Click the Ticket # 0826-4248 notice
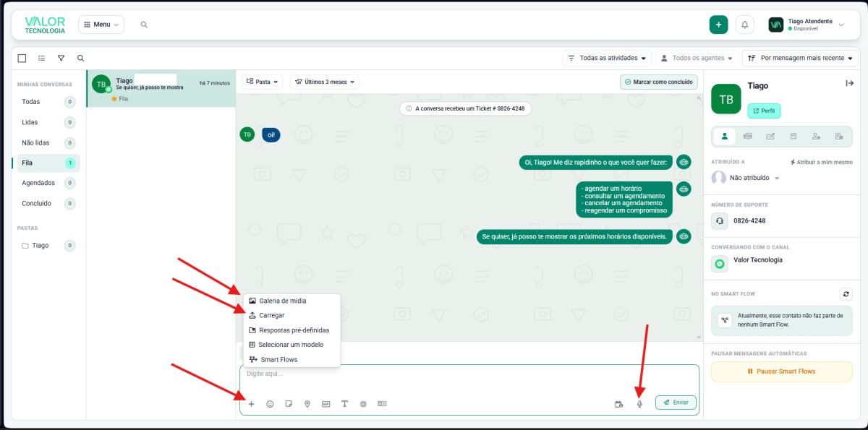868x430 pixels. 466,108
